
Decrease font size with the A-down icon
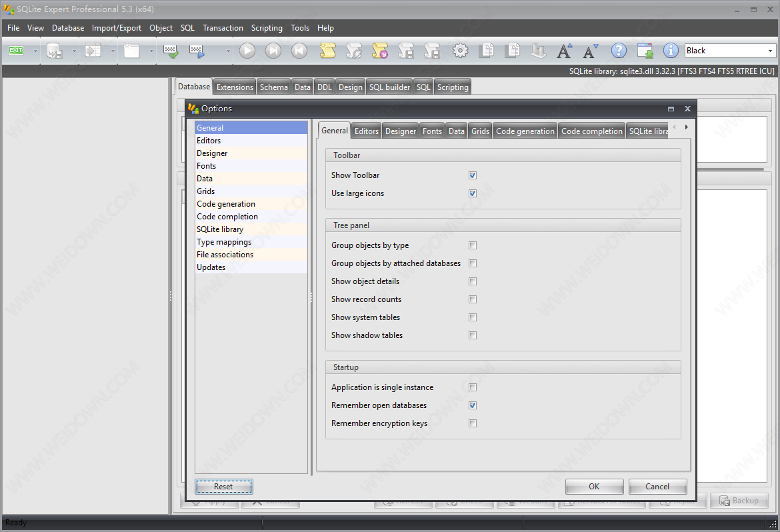(x=591, y=50)
